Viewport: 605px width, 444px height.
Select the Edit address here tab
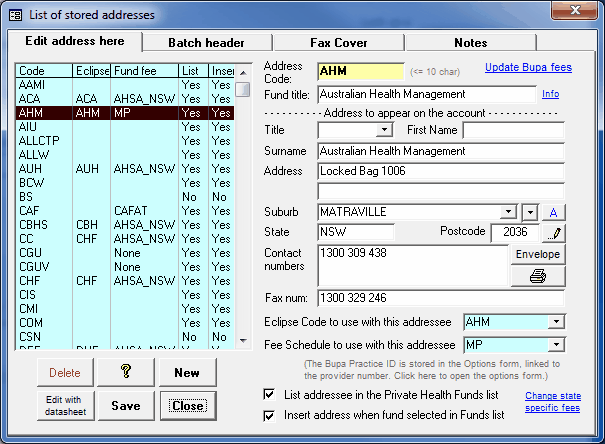(75, 41)
